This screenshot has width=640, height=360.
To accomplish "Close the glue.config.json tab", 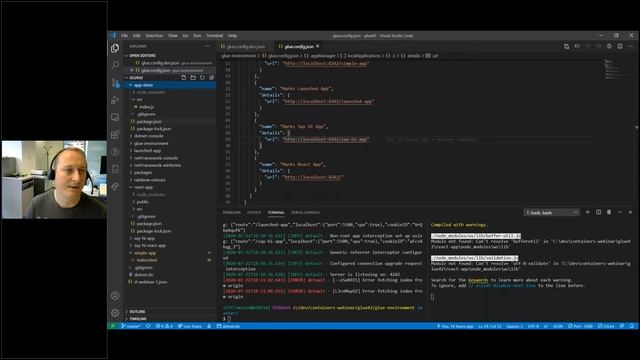I will click(318, 46).
